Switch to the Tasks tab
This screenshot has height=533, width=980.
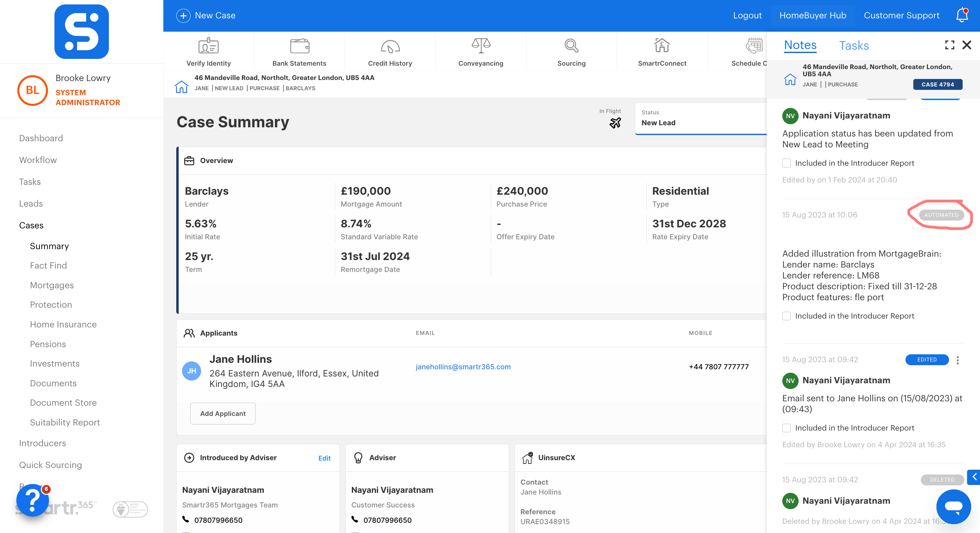[854, 45]
